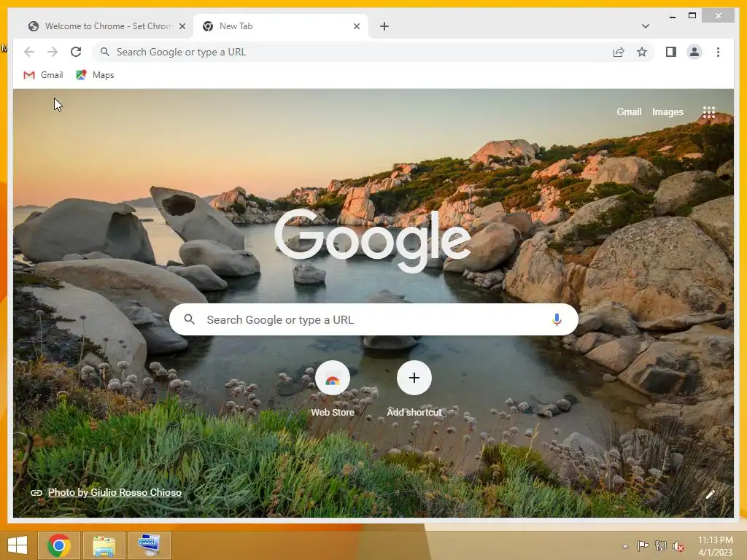Open the computer icon on taskbar
Screen dimensions: 747x560
coord(149,545)
